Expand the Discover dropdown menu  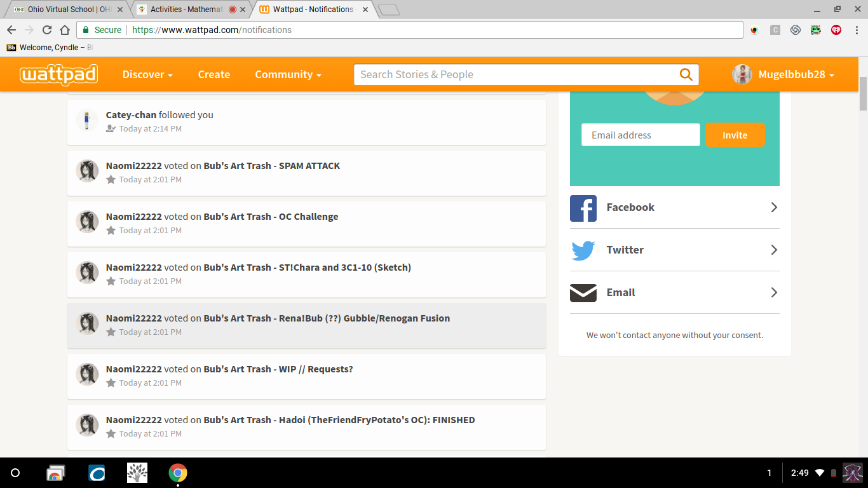pos(147,74)
